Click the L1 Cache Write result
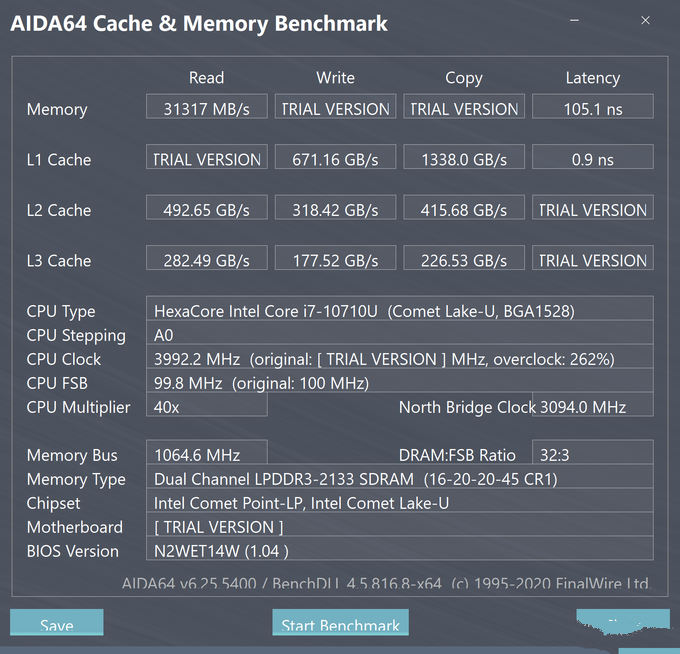The width and height of the screenshot is (680, 654). coord(335,157)
